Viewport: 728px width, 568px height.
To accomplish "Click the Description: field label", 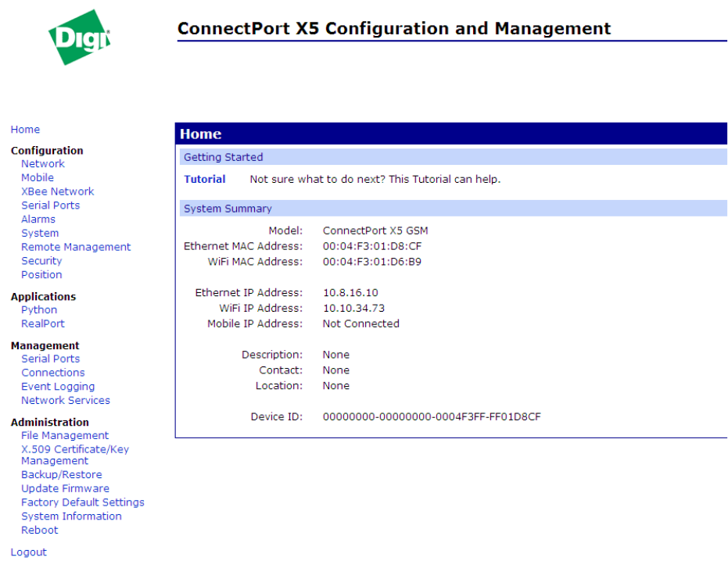I will tap(272, 355).
